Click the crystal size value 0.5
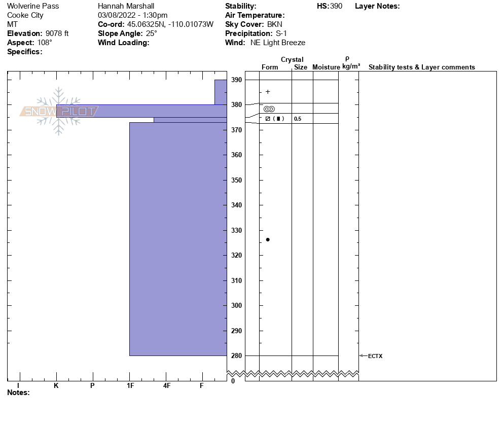Screen dimensions: 504x426 pos(298,119)
